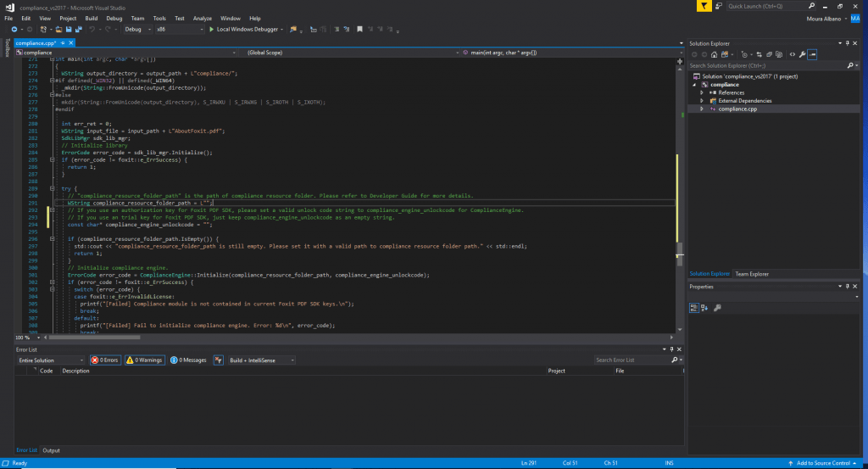Viewport: 868px width, 469px height.
Task: Expand the References node
Action: click(702, 92)
